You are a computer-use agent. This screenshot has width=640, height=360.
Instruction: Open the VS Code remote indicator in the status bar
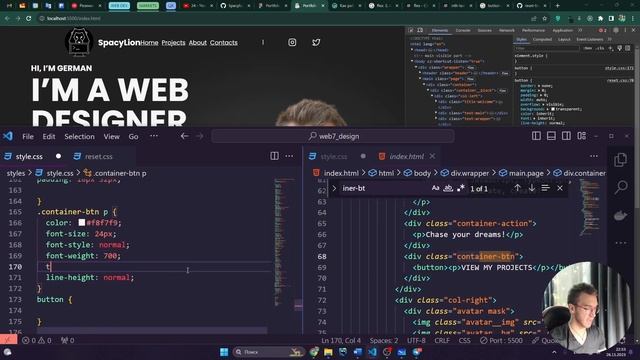[x=8, y=340]
